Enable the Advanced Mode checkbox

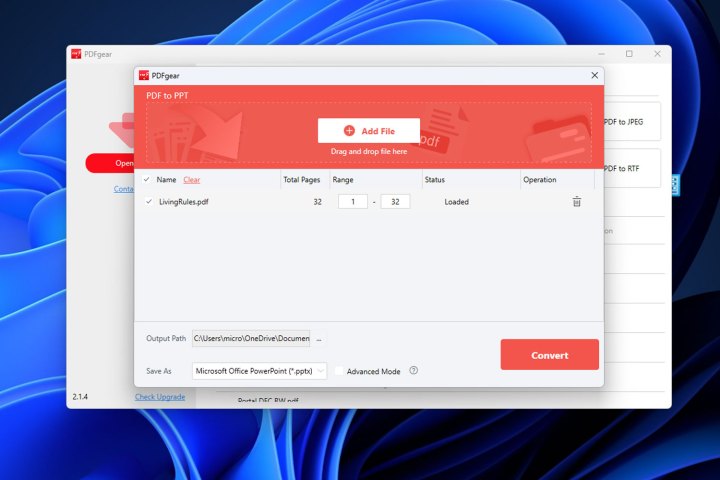(339, 371)
